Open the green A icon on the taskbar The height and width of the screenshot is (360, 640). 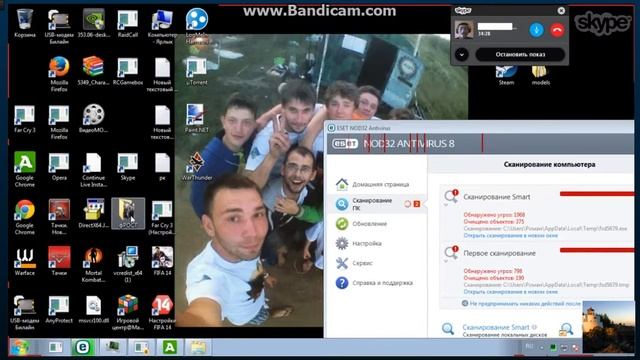(x=169, y=347)
